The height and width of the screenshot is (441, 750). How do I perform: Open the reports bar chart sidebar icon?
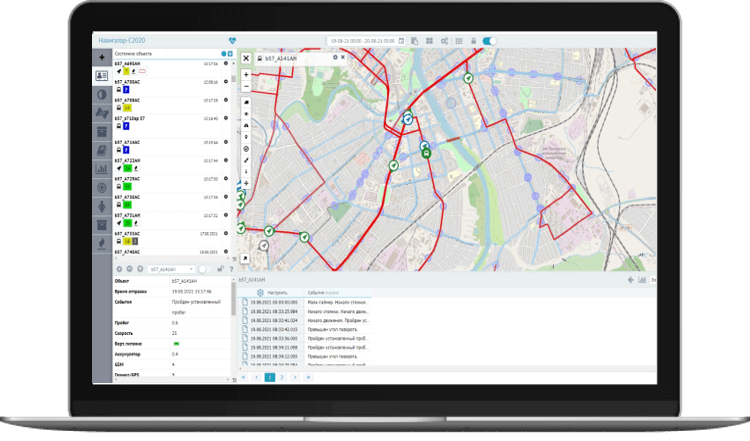point(101,168)
